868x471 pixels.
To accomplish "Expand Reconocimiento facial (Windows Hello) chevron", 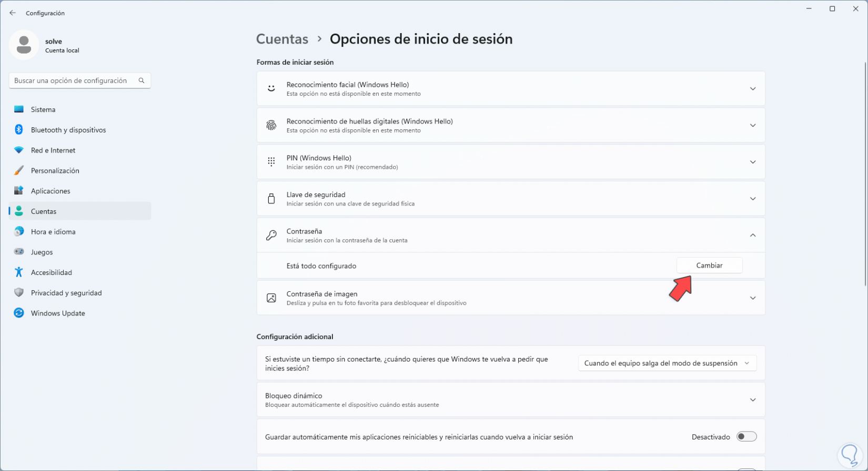I will tap(753, 89).
